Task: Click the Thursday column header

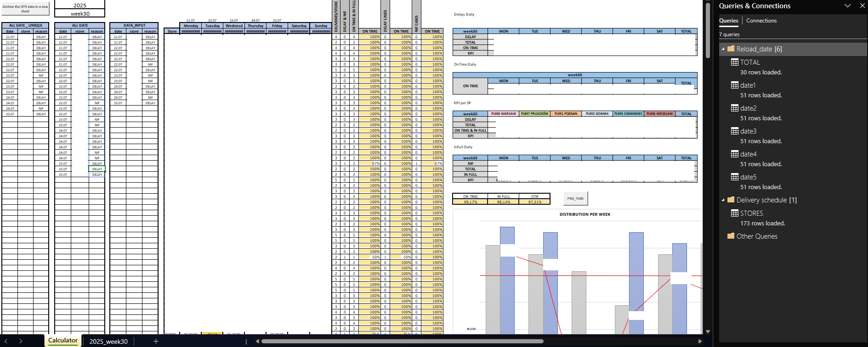Action: (x=255, y=26)
